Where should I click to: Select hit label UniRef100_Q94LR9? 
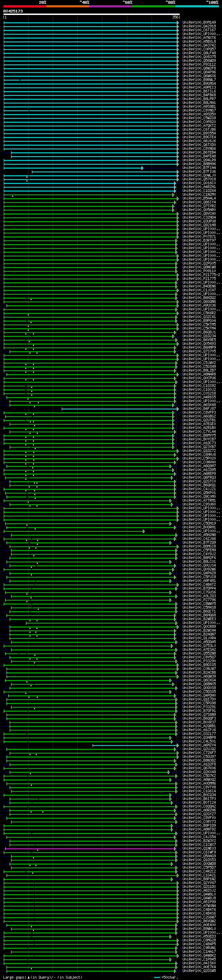click(199, 160)
